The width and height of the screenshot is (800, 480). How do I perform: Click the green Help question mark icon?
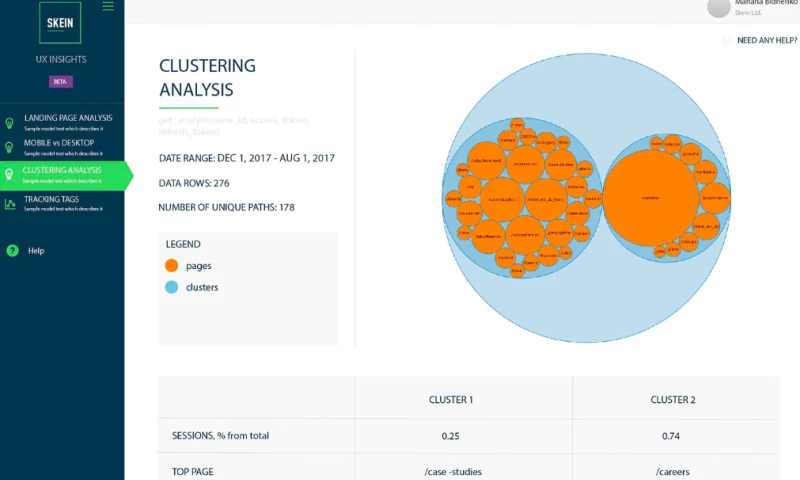pos(12,250)
